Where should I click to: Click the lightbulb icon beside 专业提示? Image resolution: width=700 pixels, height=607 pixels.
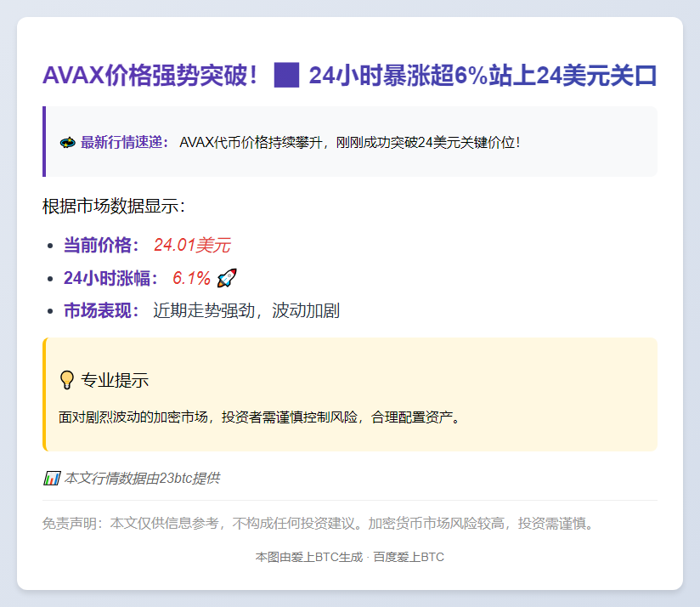click(x=67, y=380)
